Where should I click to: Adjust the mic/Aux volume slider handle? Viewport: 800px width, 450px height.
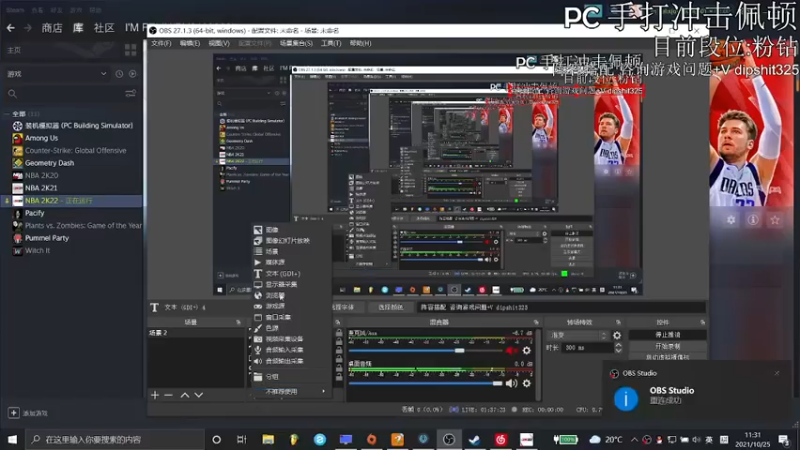tap(459, 351)
